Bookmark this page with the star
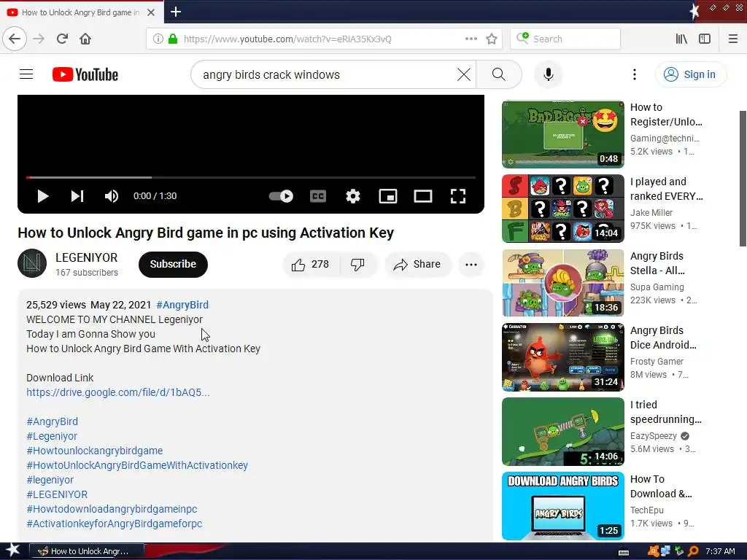Screen dimensions: 747x560 [x=492, y=39]
